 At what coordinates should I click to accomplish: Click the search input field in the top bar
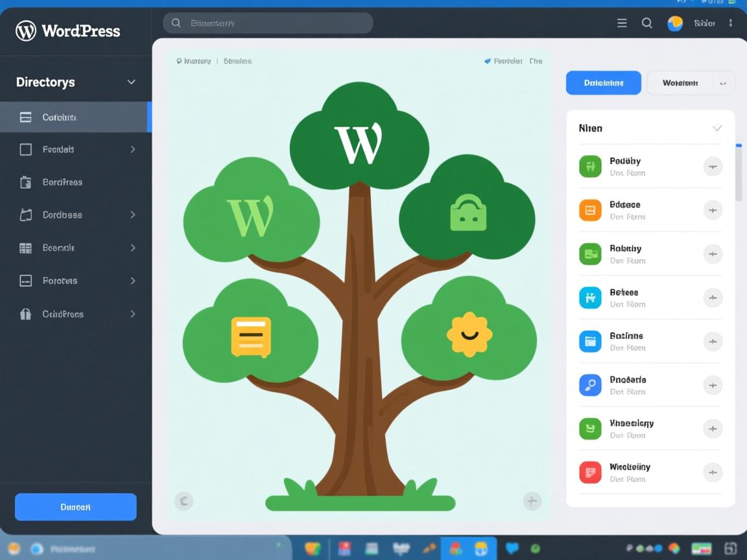[x=267, y=23]
